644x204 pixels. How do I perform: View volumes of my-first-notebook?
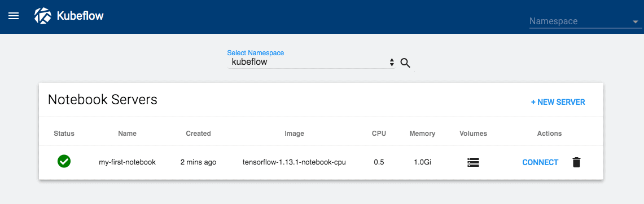(473, 162)
